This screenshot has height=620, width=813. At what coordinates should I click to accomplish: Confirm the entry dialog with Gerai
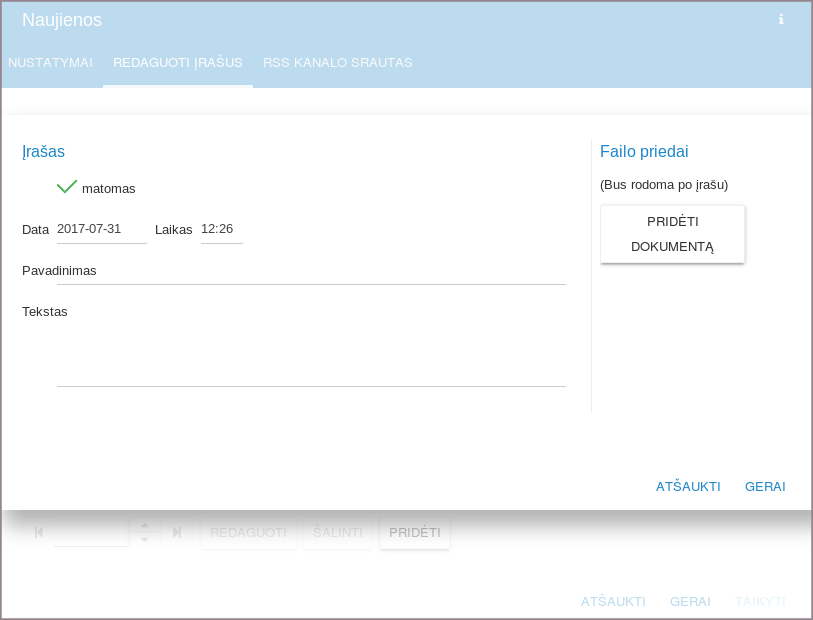[765, 487]
